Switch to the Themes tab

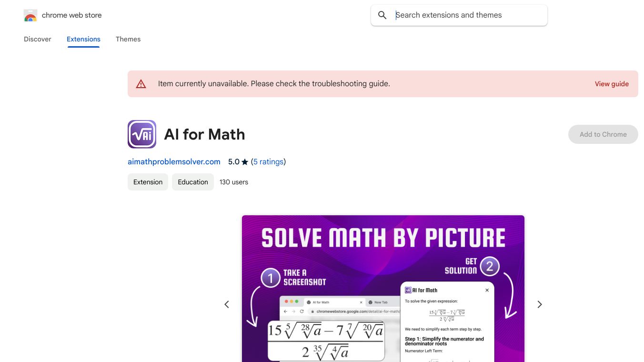[128, 39]
